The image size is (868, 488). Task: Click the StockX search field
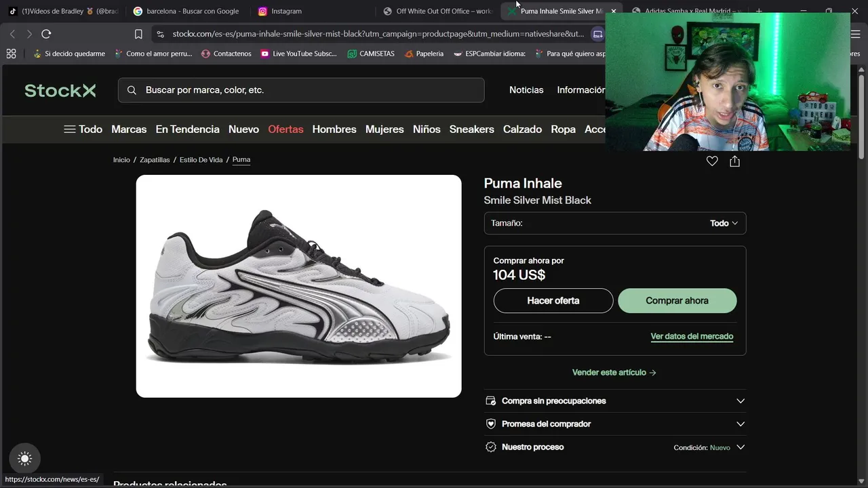click(x=301, y=90)
